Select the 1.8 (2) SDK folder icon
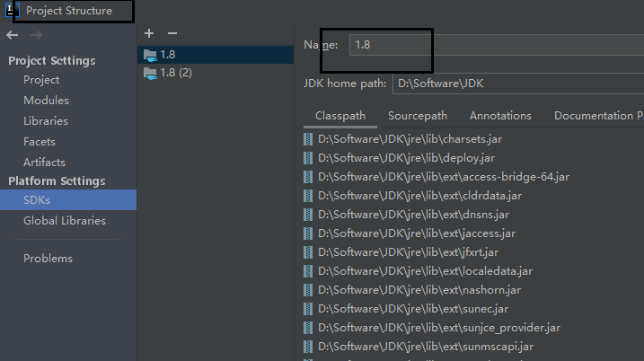The image size is (644, 361). click(150, 74)
